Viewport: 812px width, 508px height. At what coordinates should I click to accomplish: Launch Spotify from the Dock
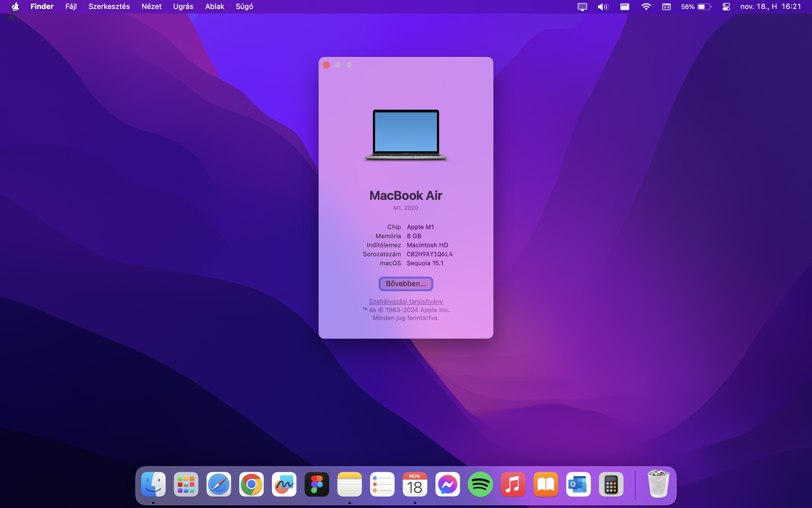click(x=480, y=484)
